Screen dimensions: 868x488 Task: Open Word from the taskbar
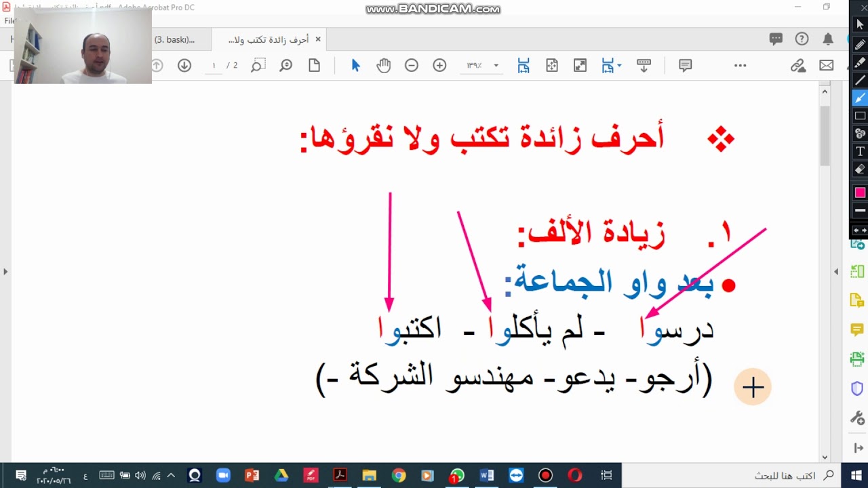[x=487, y=475]
